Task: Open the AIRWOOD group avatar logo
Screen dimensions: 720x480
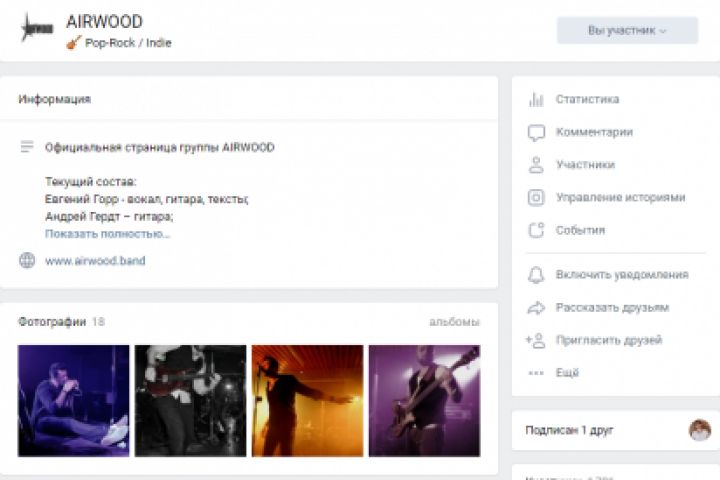Action: (37, 28)
